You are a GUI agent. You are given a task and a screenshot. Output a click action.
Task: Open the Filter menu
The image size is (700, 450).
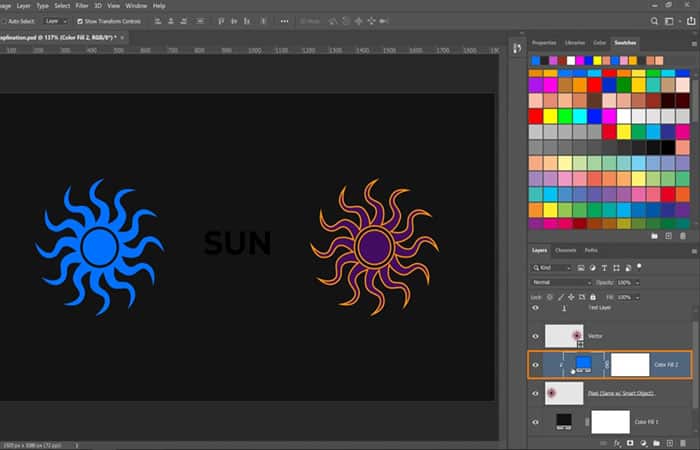pyautogui.click(x=81, y=6)
